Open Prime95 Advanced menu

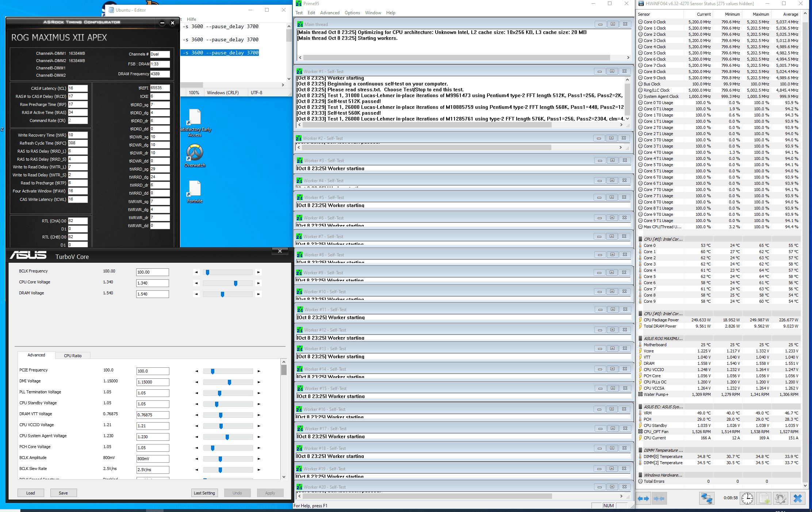330,13
